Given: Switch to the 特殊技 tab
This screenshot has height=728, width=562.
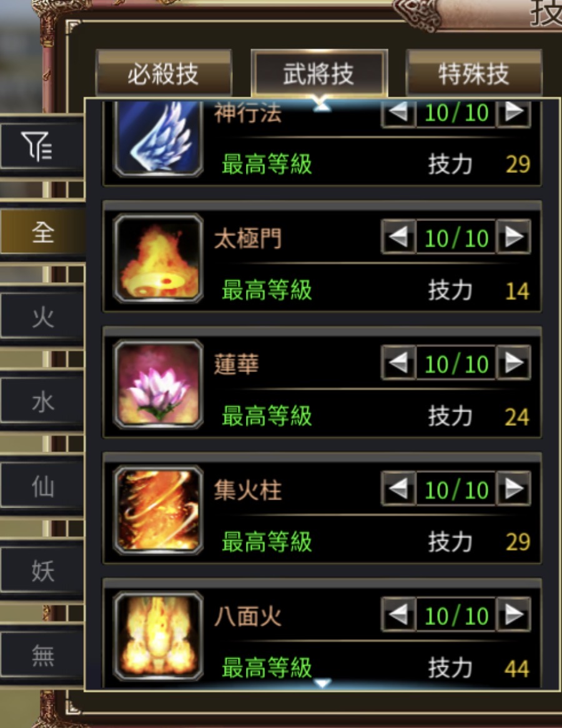Looking at the screenshot, I should click(474, 73).
